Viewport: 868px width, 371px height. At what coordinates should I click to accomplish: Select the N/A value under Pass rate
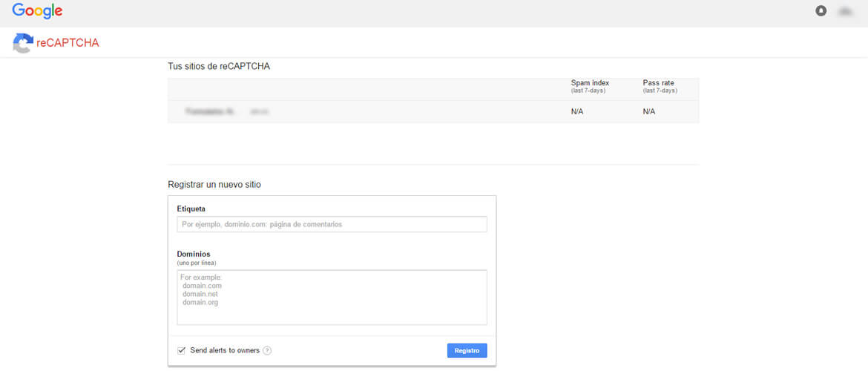[649, 111]
